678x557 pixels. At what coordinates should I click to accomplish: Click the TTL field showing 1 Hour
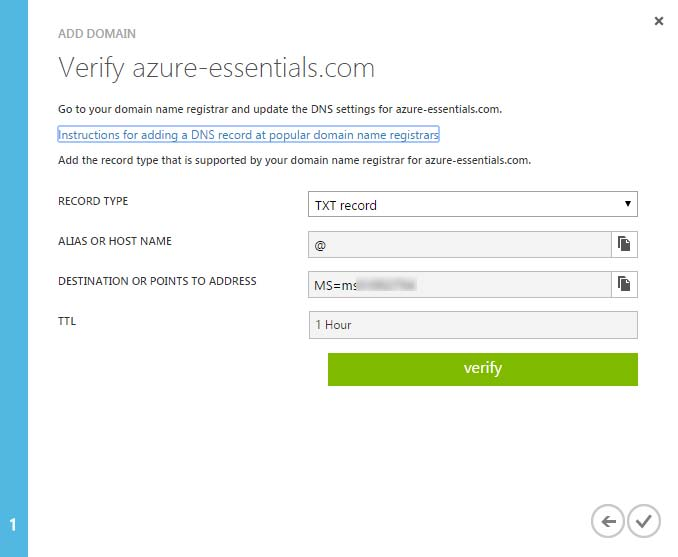[x=472, y=325]
